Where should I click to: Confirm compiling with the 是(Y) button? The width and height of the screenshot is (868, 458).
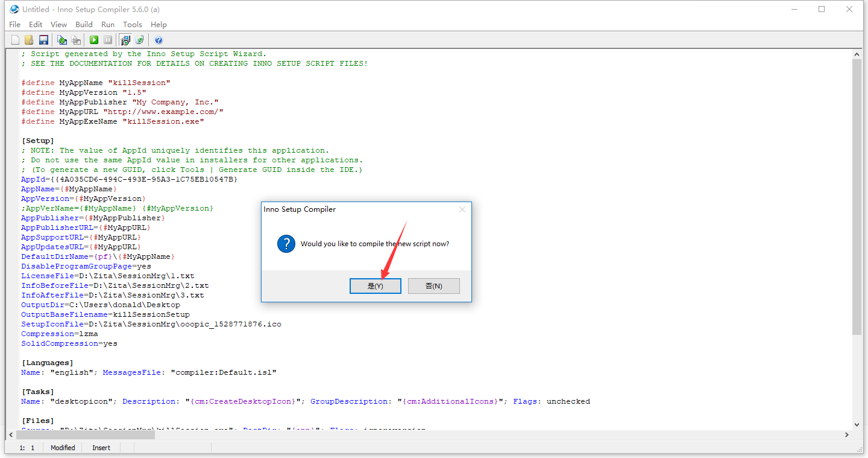376,286
